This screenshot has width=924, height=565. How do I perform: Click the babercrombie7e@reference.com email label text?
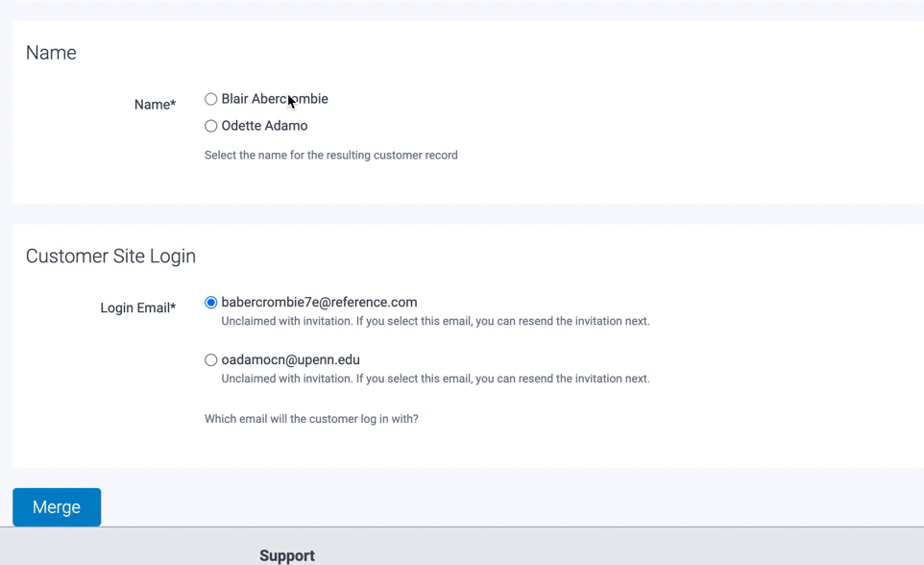pyautogui.click(x=319, y=303)
